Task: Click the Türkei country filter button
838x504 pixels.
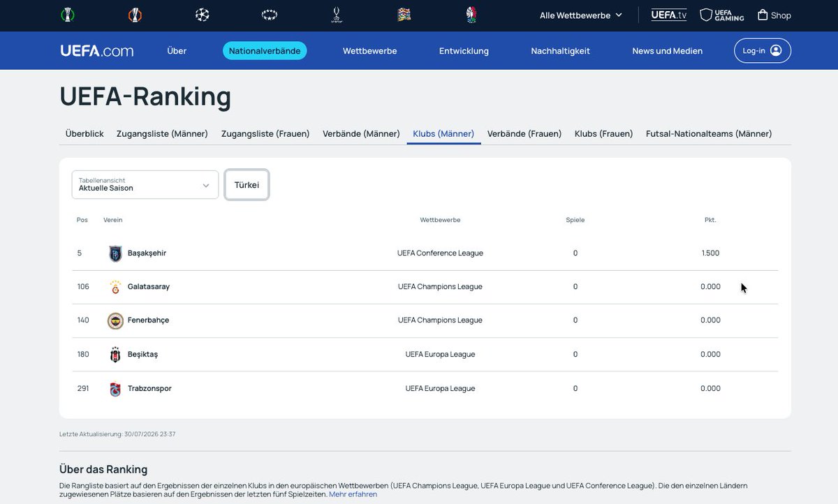Action: coord(247,185)
